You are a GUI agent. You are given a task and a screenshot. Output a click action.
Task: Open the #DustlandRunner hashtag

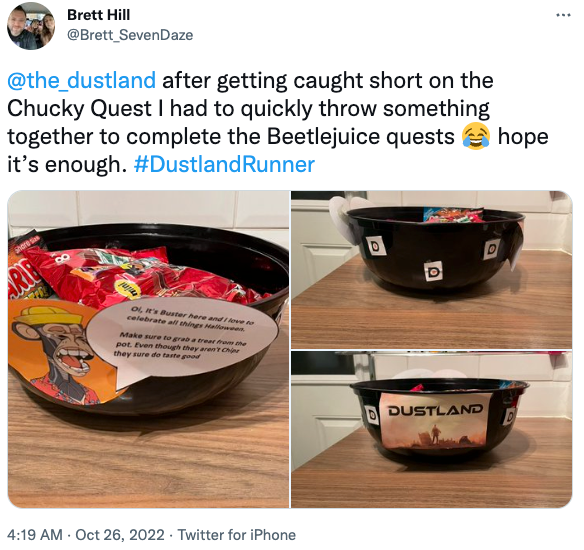224,164
